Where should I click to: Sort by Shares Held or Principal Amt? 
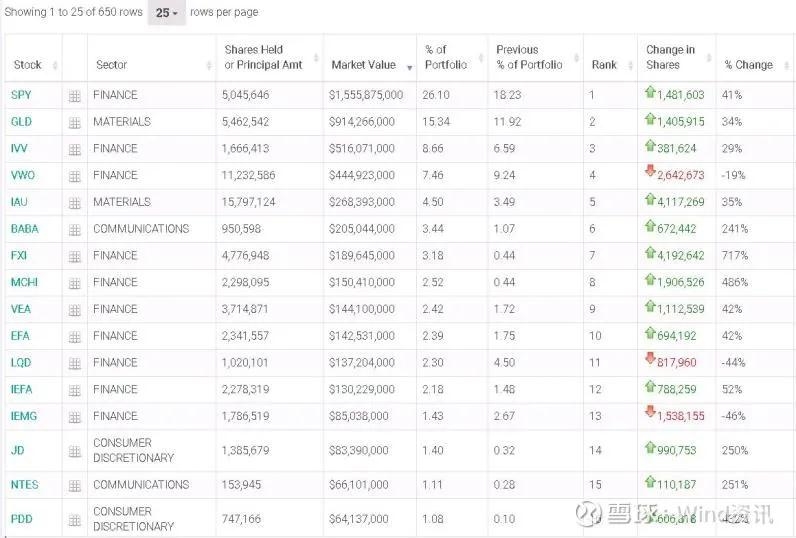click(x=270, y=58)
